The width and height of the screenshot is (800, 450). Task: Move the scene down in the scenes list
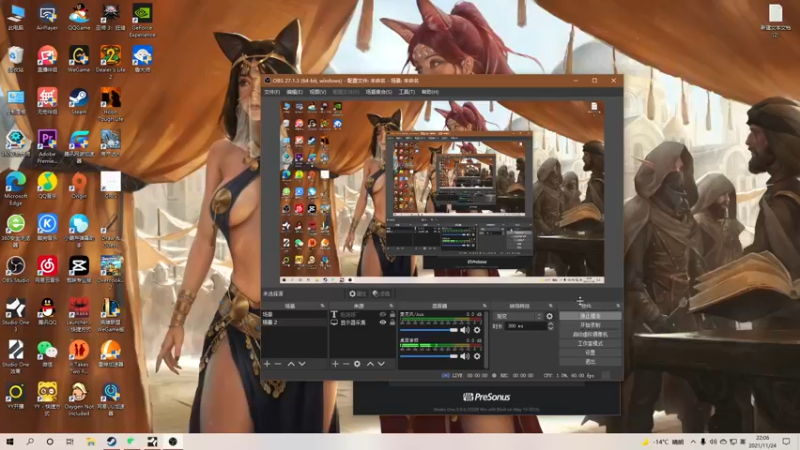click(302, 364)
